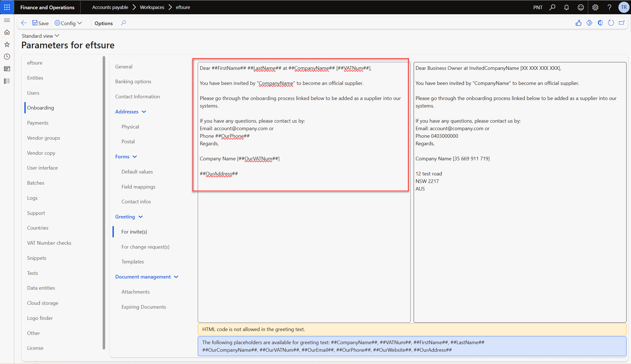Expand the navigation pane hamburger icon
This screenshot has height=364, width=631.
(7, 20)
